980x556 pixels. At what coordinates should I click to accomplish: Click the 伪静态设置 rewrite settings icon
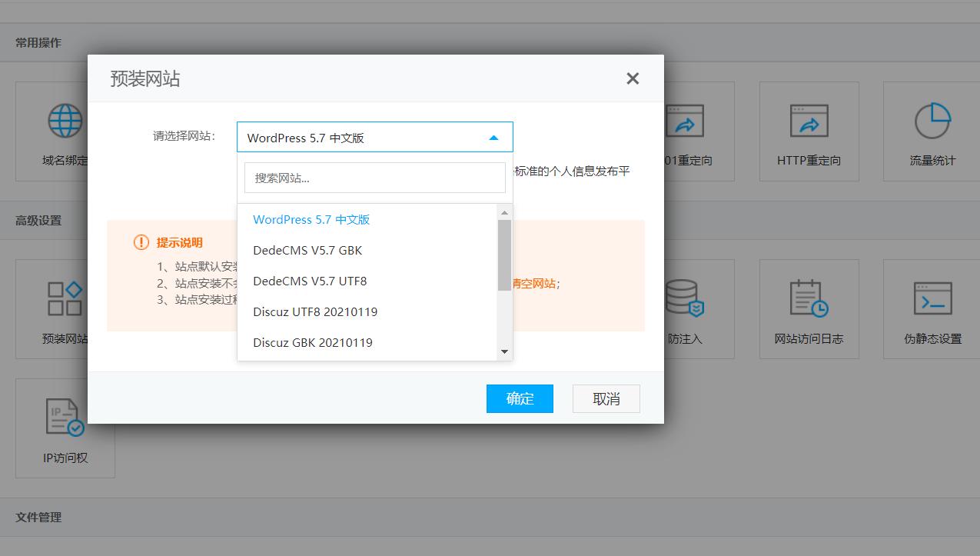(x=930, y=308)
